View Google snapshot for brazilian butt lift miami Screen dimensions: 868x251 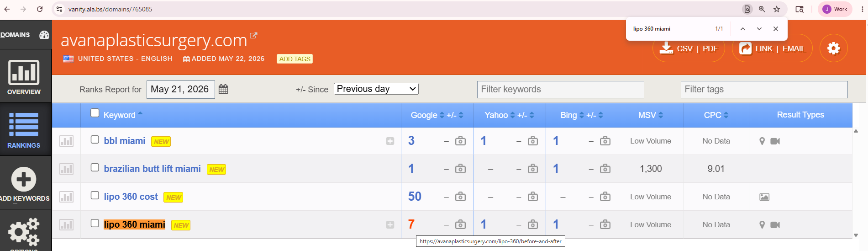point(461,169)
